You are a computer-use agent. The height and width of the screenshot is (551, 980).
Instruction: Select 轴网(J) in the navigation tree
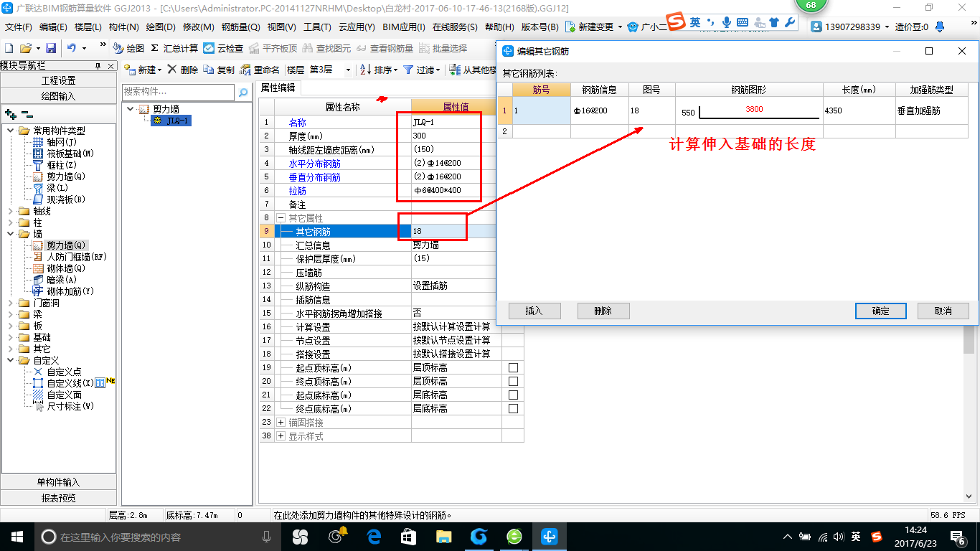pyautogui.click(x=55, y=142)
